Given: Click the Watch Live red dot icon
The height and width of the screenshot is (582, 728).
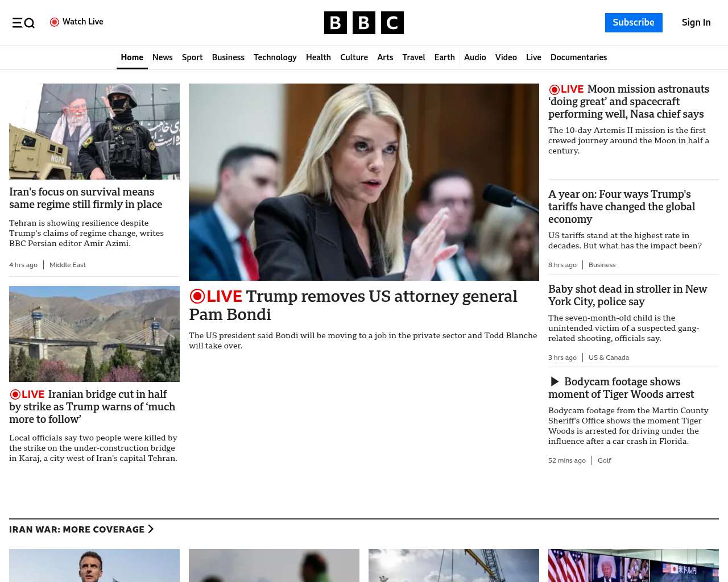Looking at the screenshot, I should (x=55, y=22).
